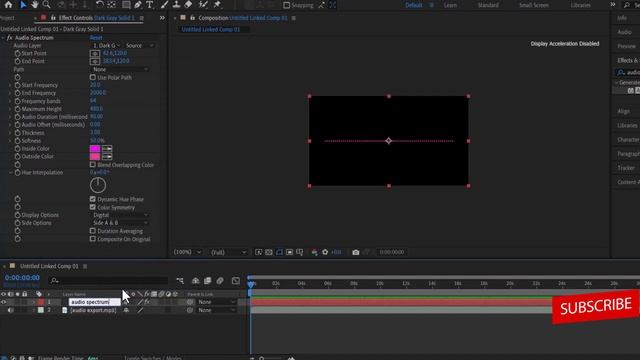Click the End Point crosshair picker

tap(95, 61)
